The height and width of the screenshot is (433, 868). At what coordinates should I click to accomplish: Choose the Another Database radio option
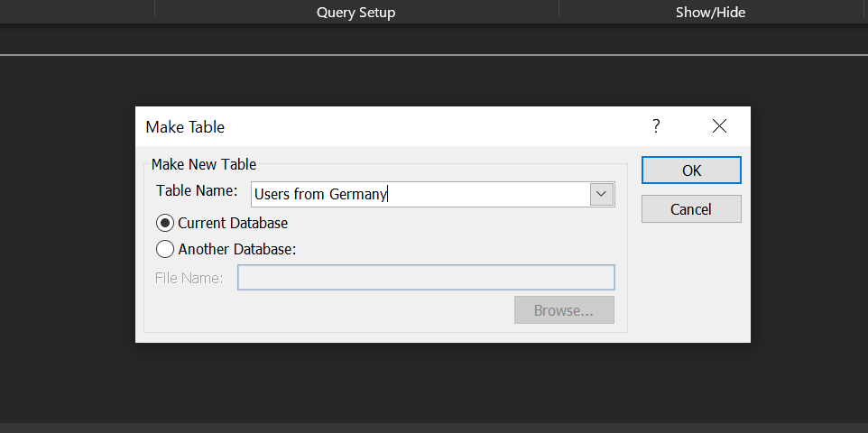[165, 249]
